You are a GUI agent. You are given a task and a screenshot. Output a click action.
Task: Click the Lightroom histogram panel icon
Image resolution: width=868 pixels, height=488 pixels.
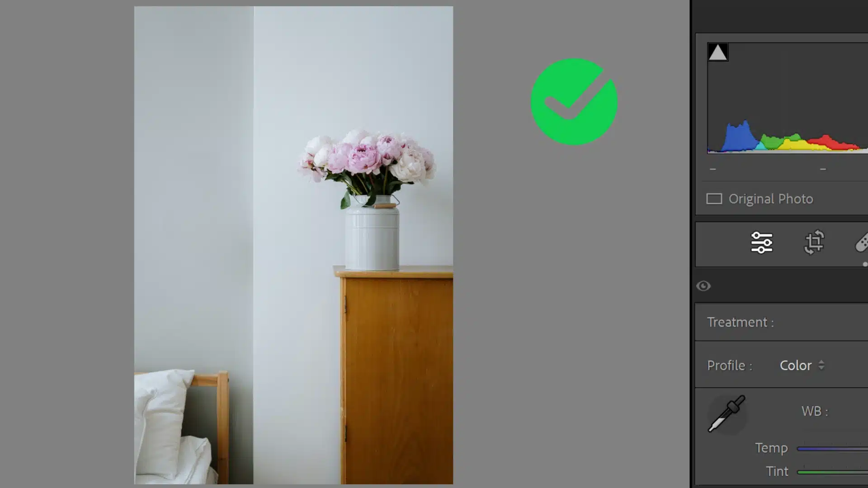[718, 52]
